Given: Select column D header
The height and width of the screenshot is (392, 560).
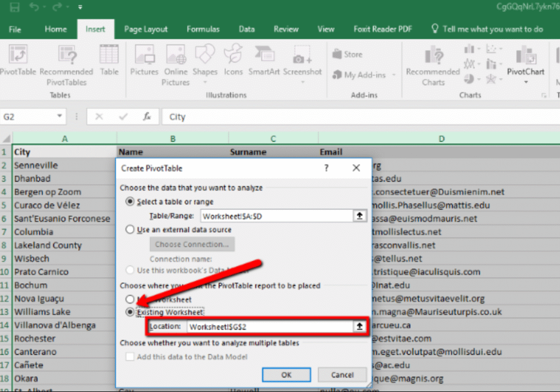Looking at the screenshot, I should pos(441,138).
